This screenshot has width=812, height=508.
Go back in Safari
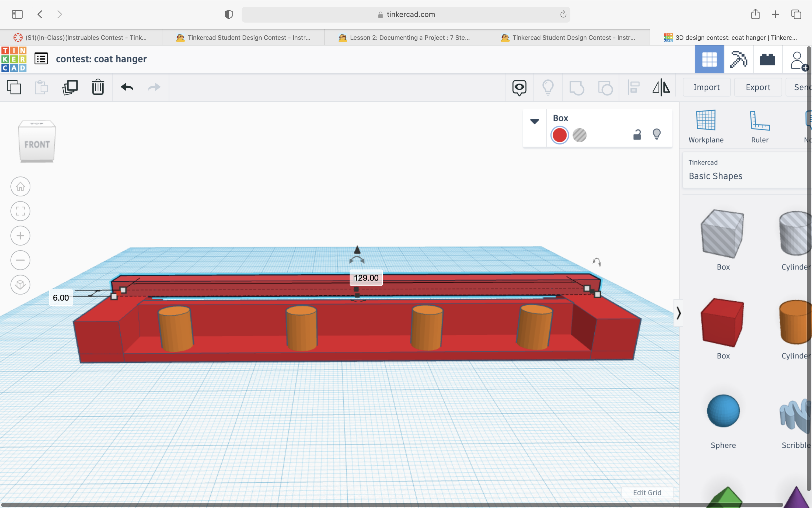[x=40, y=14]
